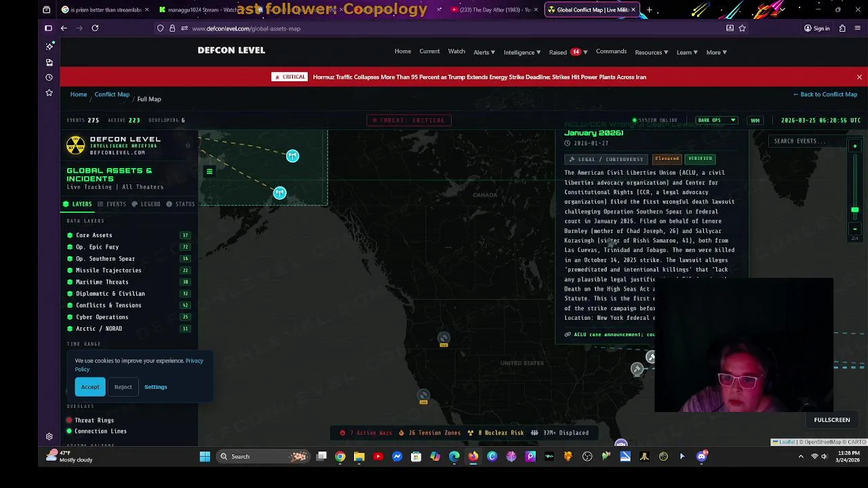Open browser sidebar settings gear icon
The height and width of the screenshot is (488, 868).
click(49, 437)
